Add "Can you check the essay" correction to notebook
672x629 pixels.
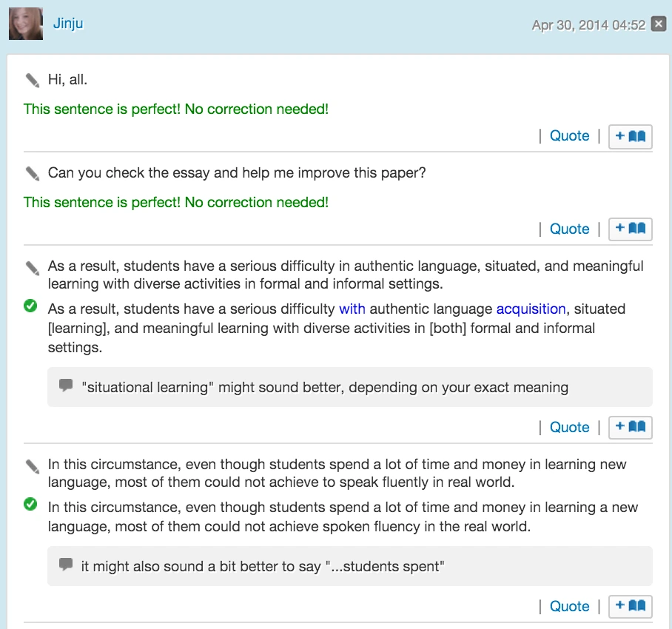(631, 229)
